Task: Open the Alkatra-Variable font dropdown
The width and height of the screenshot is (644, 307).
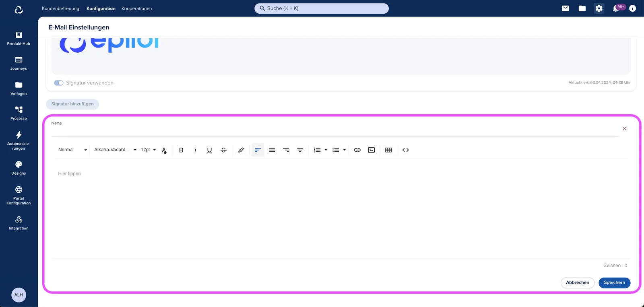Action: click(115, 150)
